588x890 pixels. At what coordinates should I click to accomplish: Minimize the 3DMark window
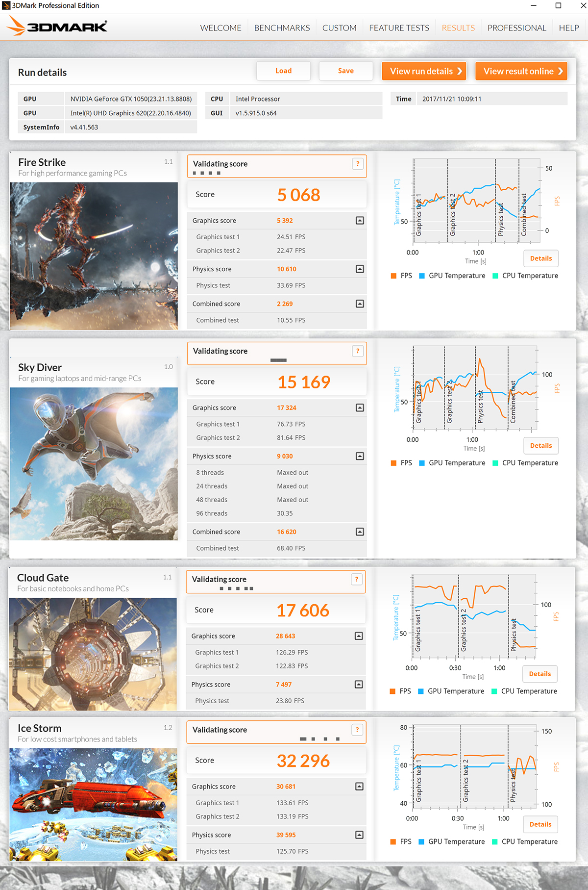[x=534, y=5]
